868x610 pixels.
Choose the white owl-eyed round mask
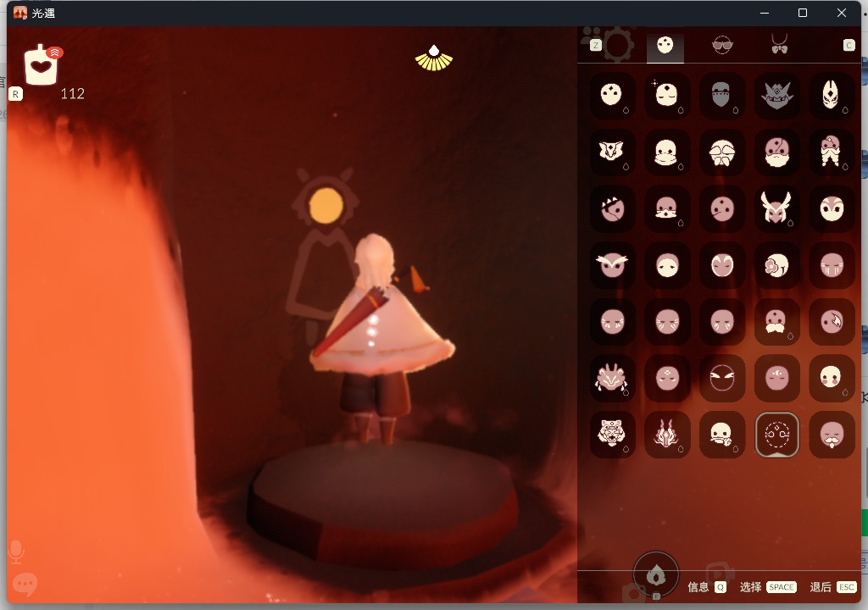(832, 208)
